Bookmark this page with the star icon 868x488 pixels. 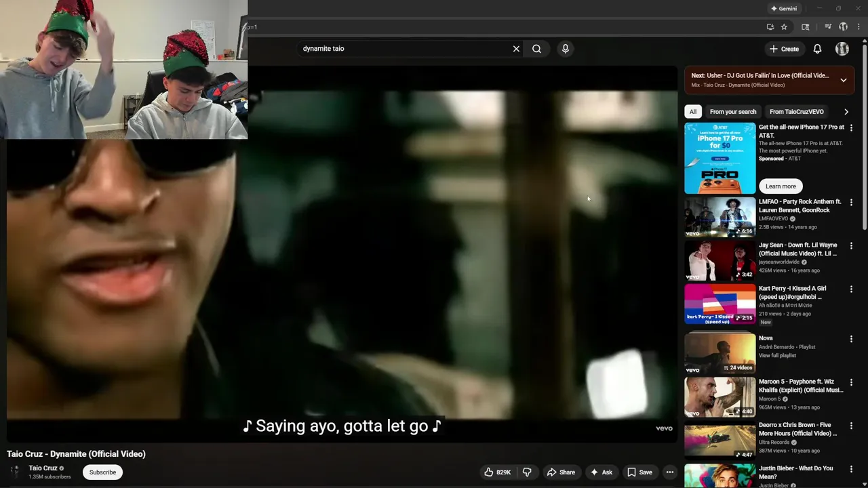coord(784,27)
